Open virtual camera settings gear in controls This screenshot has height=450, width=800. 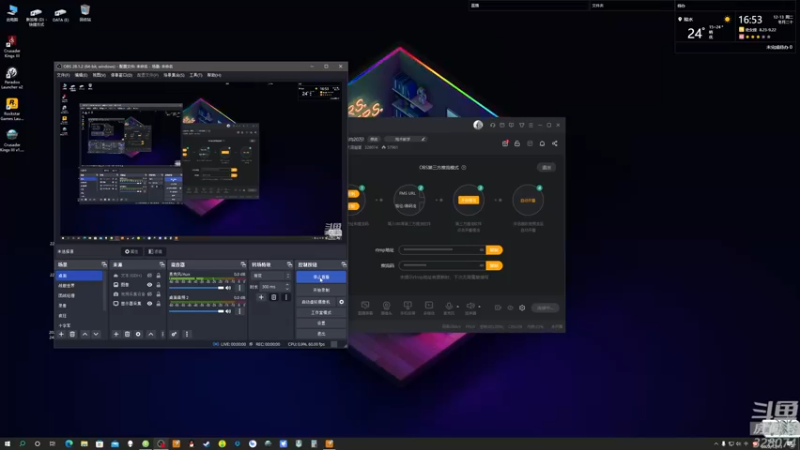click(x=341, y=302)
